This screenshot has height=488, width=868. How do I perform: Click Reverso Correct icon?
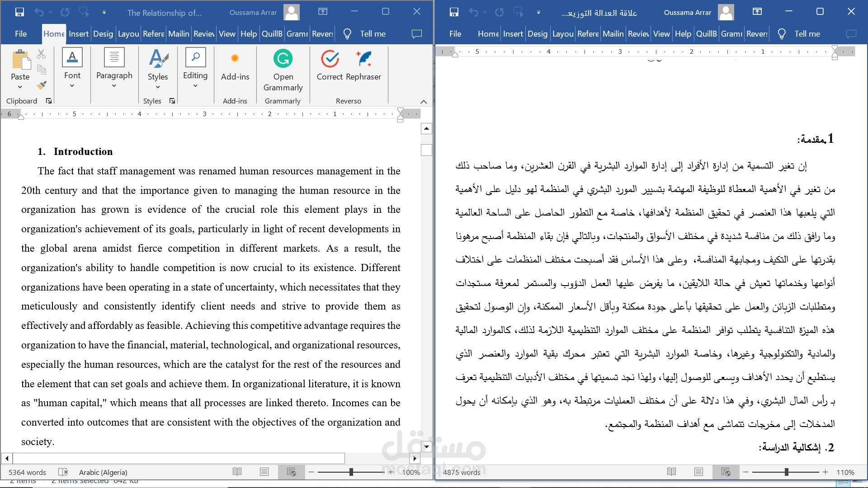330,65
